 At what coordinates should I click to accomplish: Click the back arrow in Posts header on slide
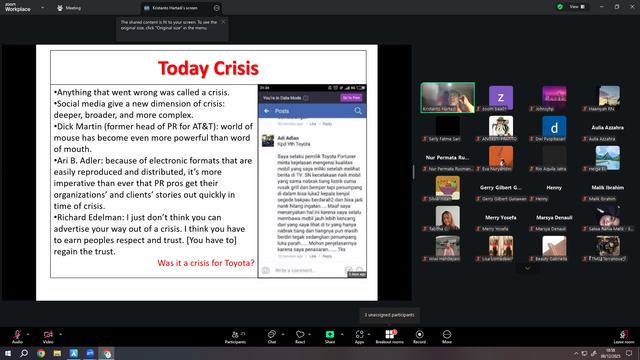click(267, 111)
